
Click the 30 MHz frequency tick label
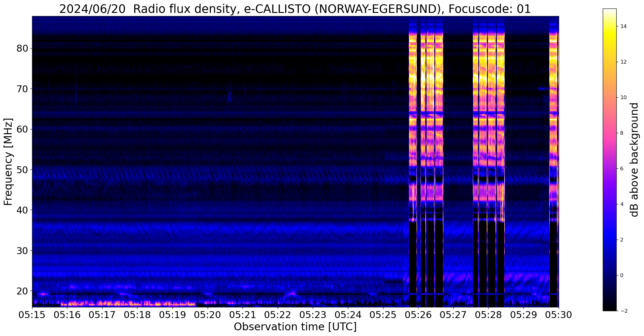point(23,250)
